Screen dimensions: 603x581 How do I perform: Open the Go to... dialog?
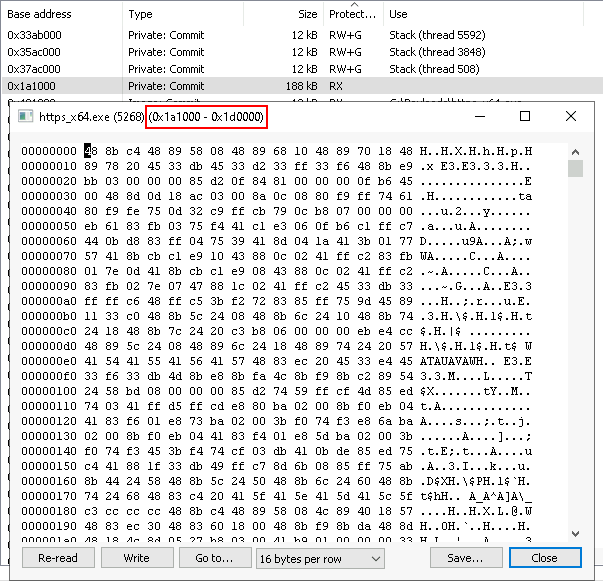point(214,558)
